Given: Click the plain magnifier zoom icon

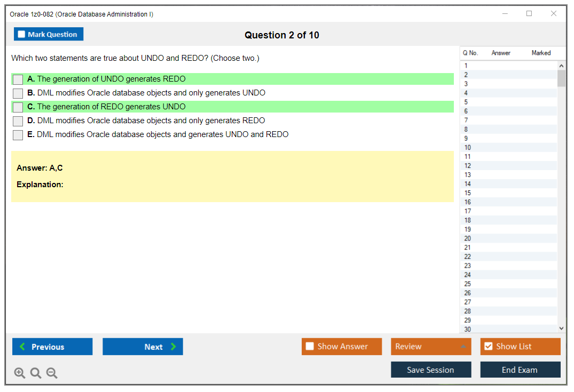Looking at the screenshot, I should click(x=35, y=373).
